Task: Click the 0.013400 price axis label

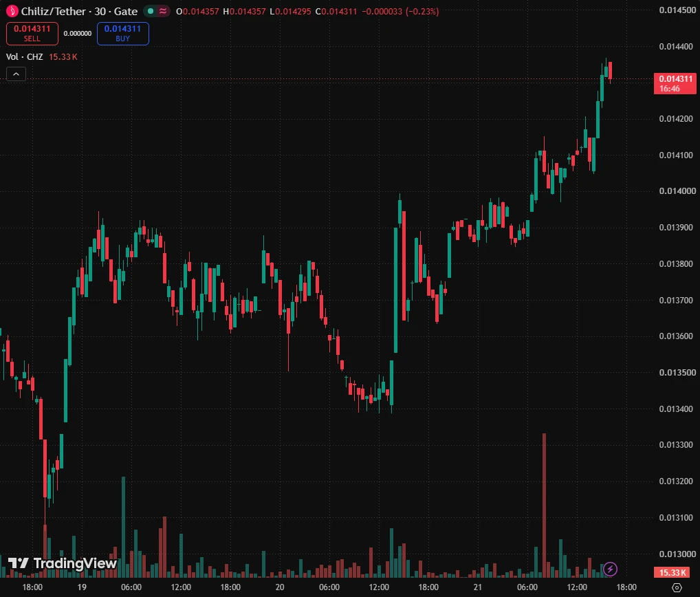Action: (677, 409)
